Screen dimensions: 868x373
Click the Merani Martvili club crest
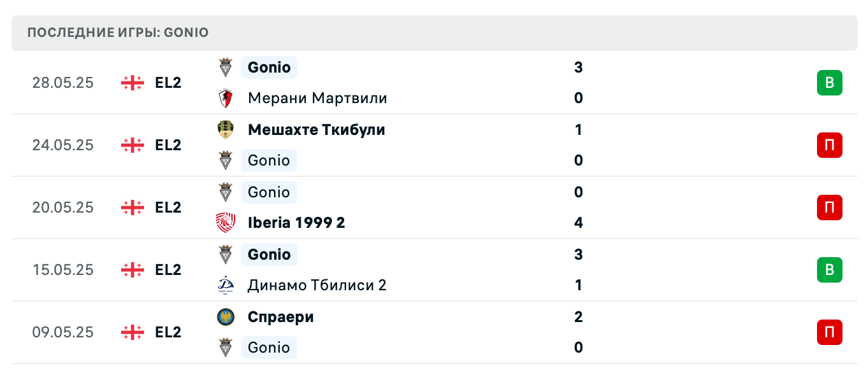(225, 98)
